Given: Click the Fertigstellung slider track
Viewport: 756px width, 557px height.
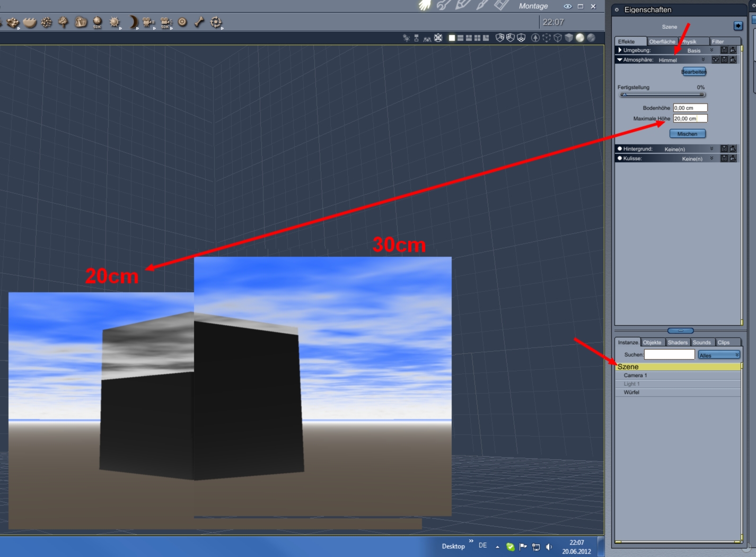Looking at the screenshot, I should 662,95.
